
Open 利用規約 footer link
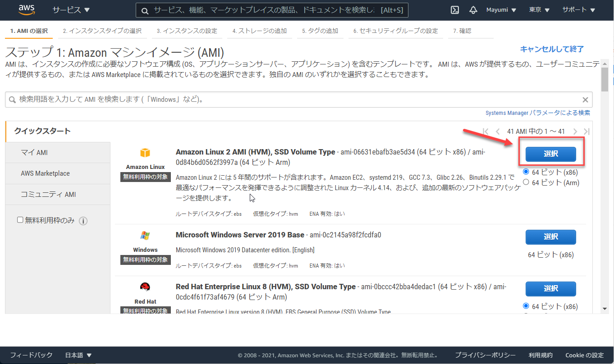tap(541, 355)
